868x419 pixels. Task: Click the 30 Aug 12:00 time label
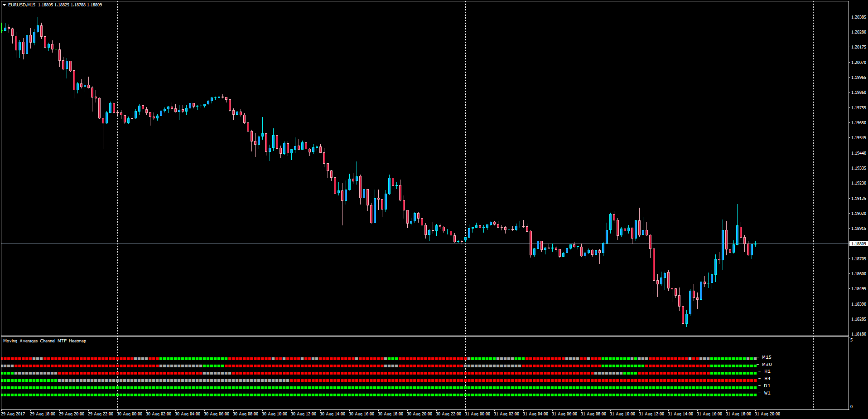point(304,414)
